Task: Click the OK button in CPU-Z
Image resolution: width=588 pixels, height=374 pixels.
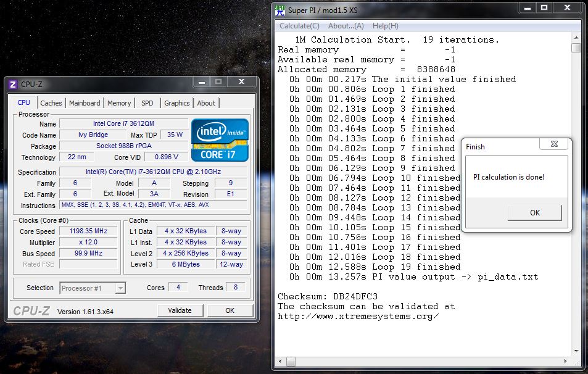Action: [230, 310]
